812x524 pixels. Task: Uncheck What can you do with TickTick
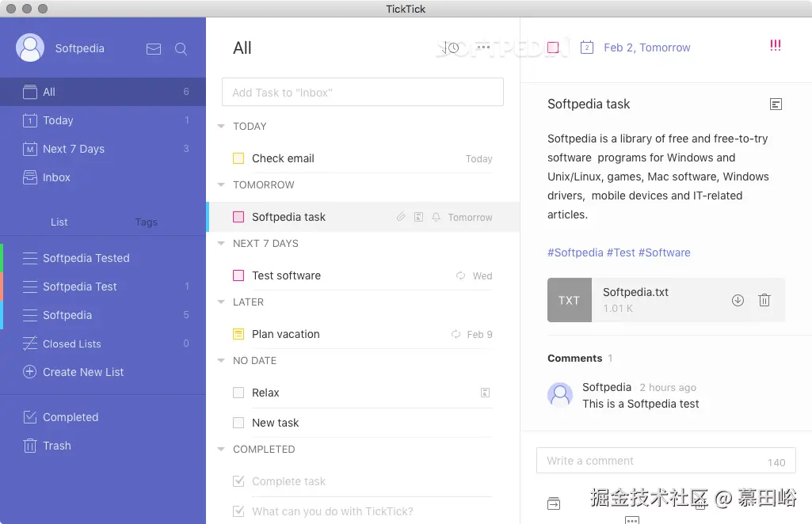coord(238,511)
